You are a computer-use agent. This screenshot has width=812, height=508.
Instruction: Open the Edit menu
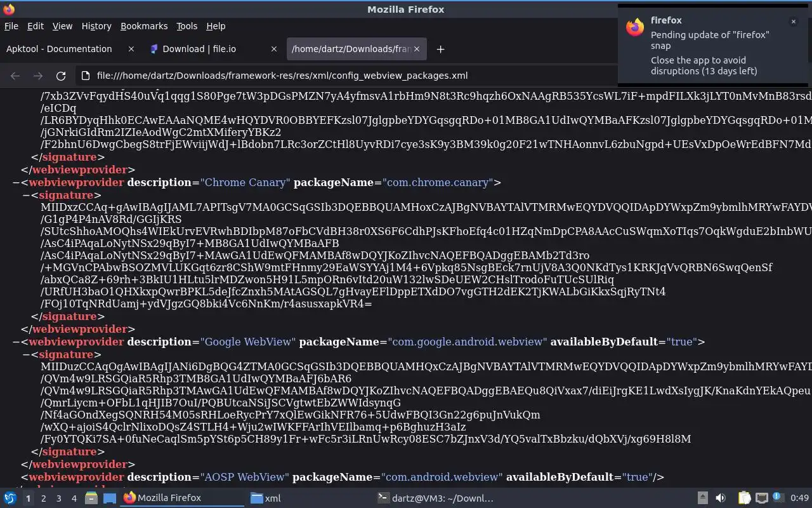36,26
